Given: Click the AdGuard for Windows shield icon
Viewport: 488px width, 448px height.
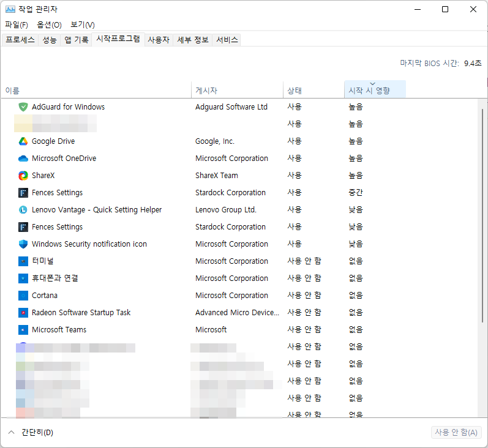Looking at the screenshot, I should tap(23, 107).
